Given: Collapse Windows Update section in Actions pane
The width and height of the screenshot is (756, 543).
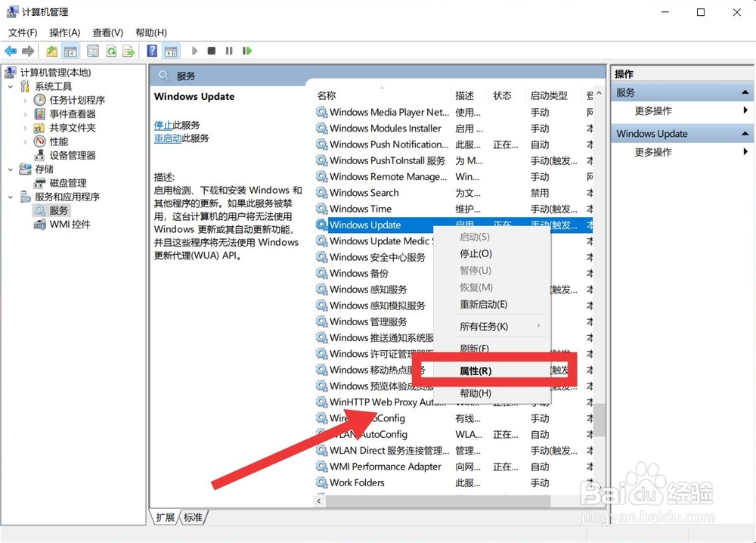Looking at the screenshot, I should [745, 134].
